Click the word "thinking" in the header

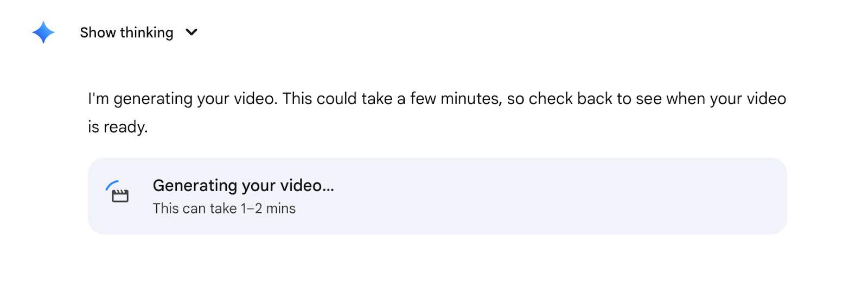click(146, 33)
